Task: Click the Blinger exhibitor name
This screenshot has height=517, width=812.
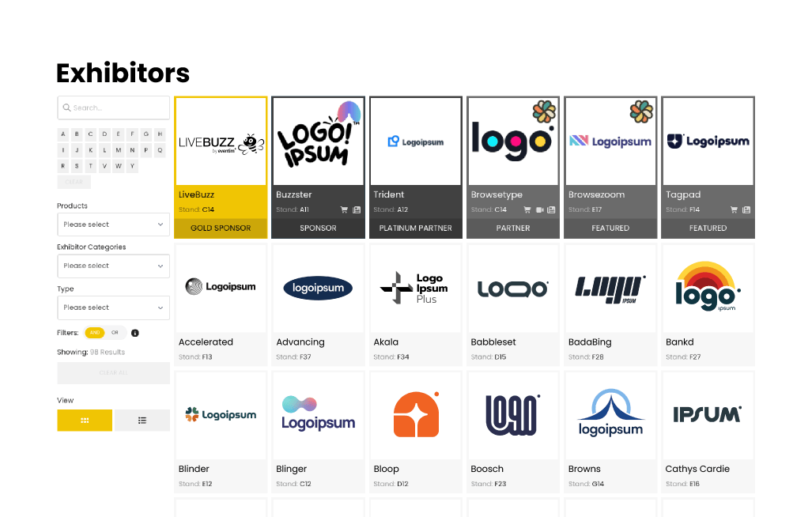Action: 292,469
